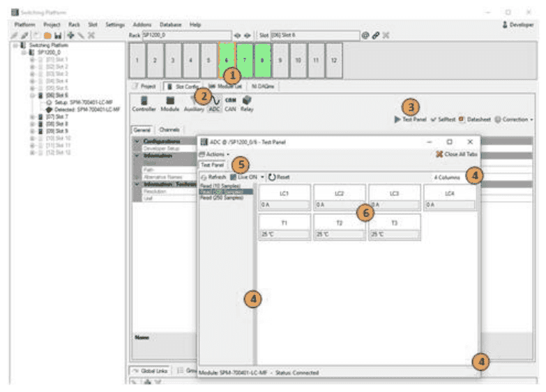The width and height of the screenshot is (546, 392).
Task: Select Read (10 Samples) in the list
Action: (x=220, y=186)
